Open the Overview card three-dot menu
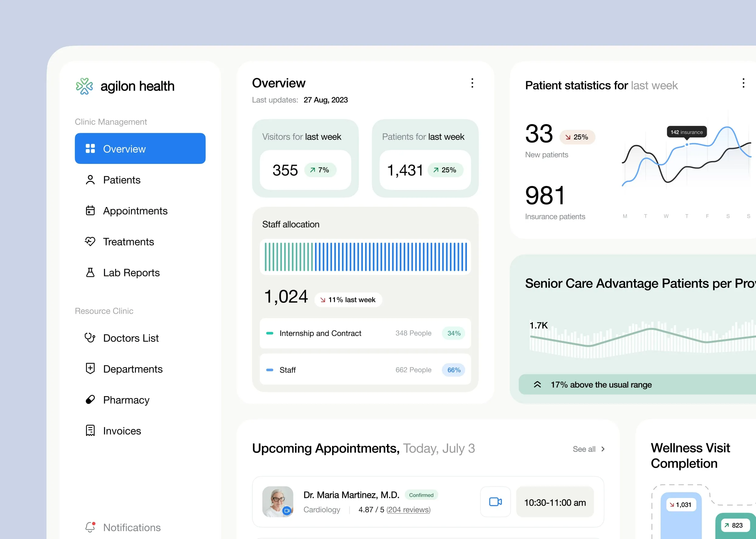 click(x=472, y=83)
